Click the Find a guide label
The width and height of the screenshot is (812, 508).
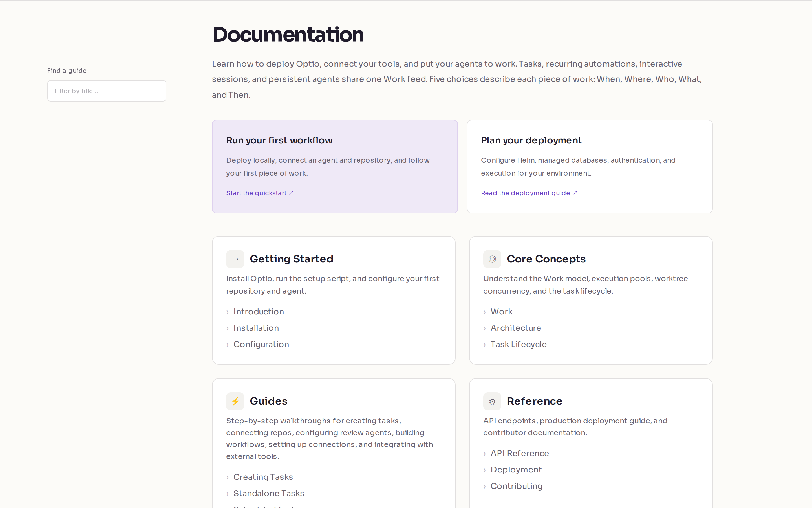point(67,71)
